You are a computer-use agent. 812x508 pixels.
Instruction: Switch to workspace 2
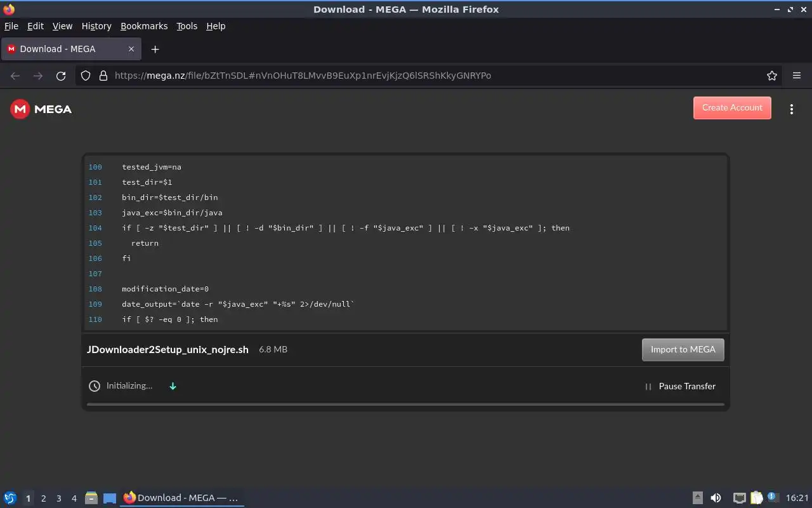(x=43, y=498)
